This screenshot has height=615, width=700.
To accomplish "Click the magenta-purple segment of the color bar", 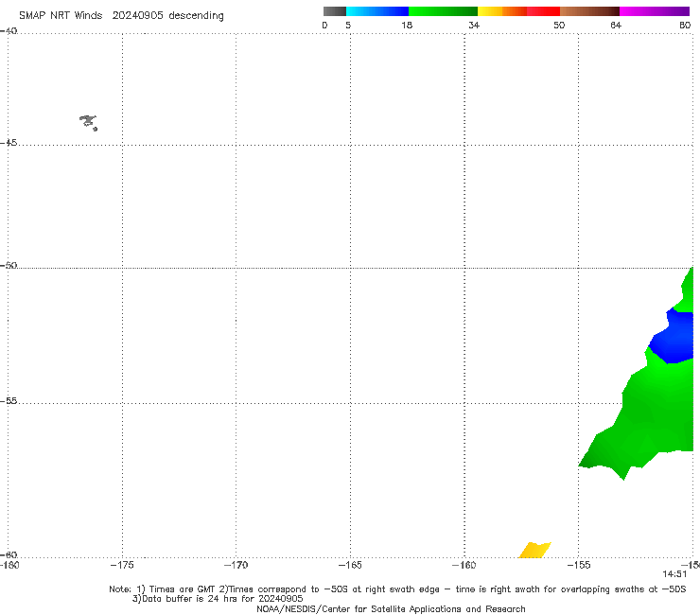I will coord(655,11).
